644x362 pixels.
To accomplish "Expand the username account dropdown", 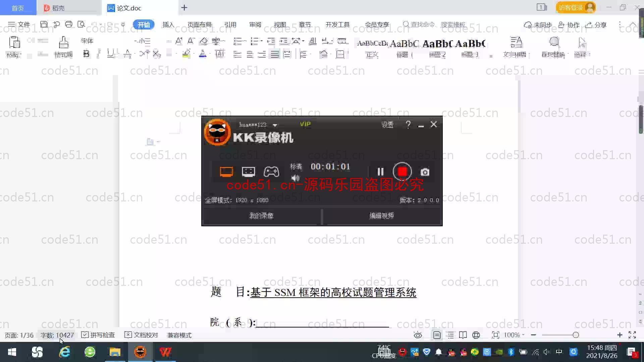I will click(274, 125).
